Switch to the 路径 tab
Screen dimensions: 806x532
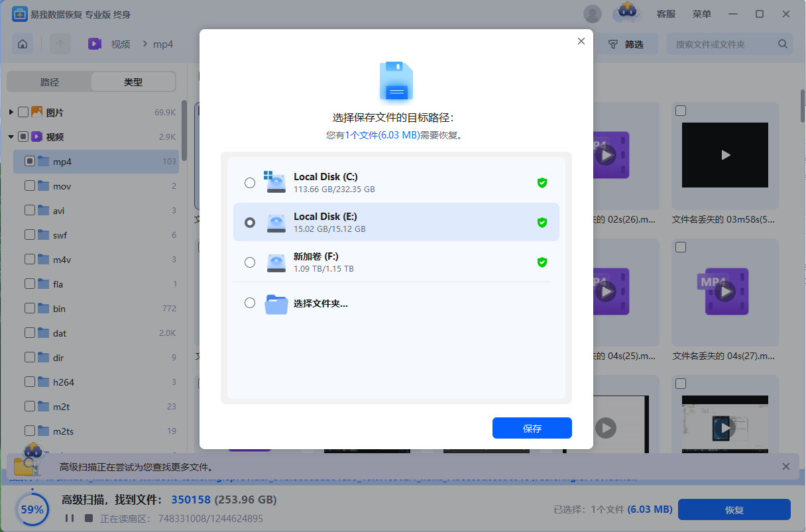[50, 82]
